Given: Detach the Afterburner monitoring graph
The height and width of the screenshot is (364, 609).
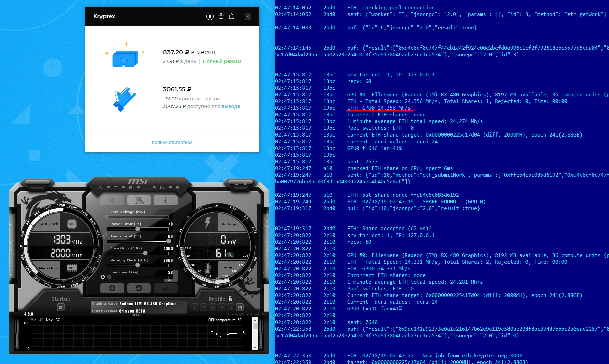Looking at the screenshot, I should [137, 315].
